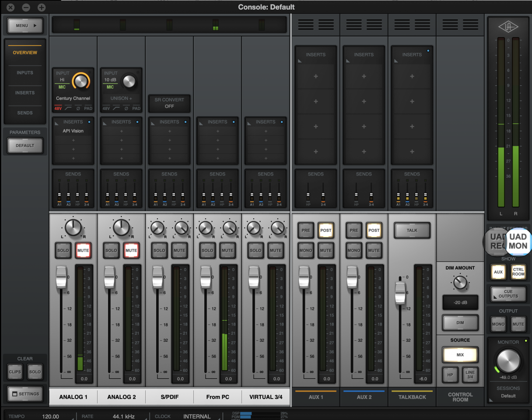Click the ANALOG 1 preamp gain knob

point(81,80)
